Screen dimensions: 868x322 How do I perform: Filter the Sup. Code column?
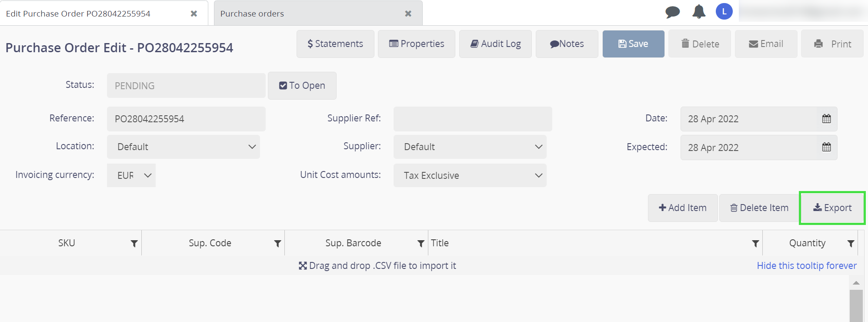[277, 244]
